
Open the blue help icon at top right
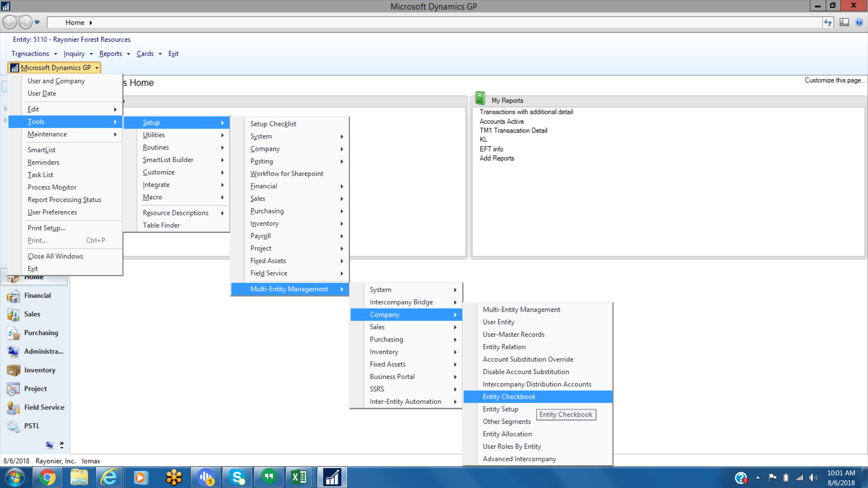coord(859,22)
